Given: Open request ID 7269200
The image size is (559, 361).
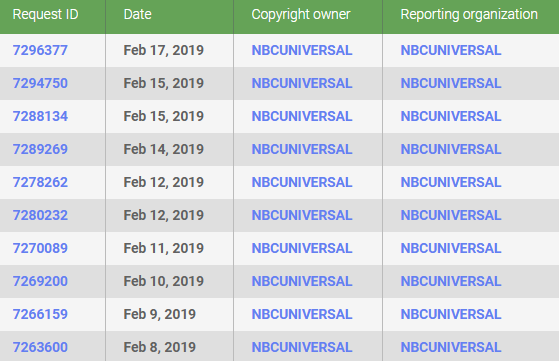Looking at the screenshot, I should pos(40,281).
